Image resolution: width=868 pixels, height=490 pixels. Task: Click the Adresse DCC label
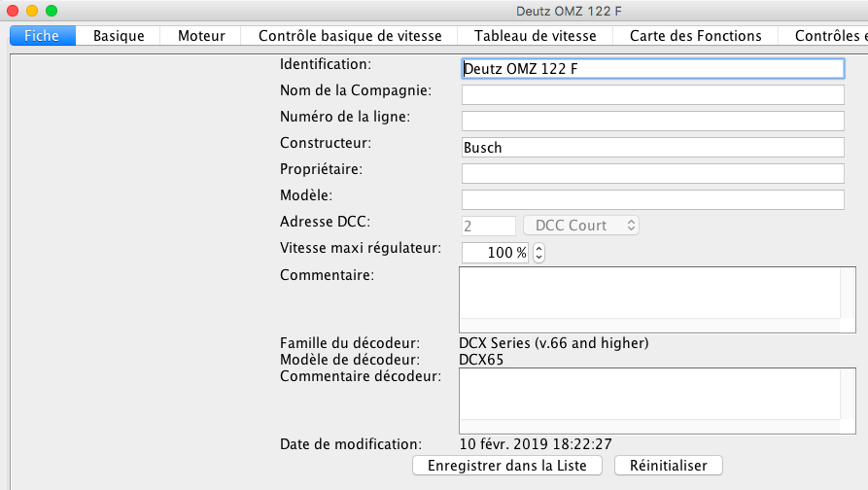tap(325, 222)
